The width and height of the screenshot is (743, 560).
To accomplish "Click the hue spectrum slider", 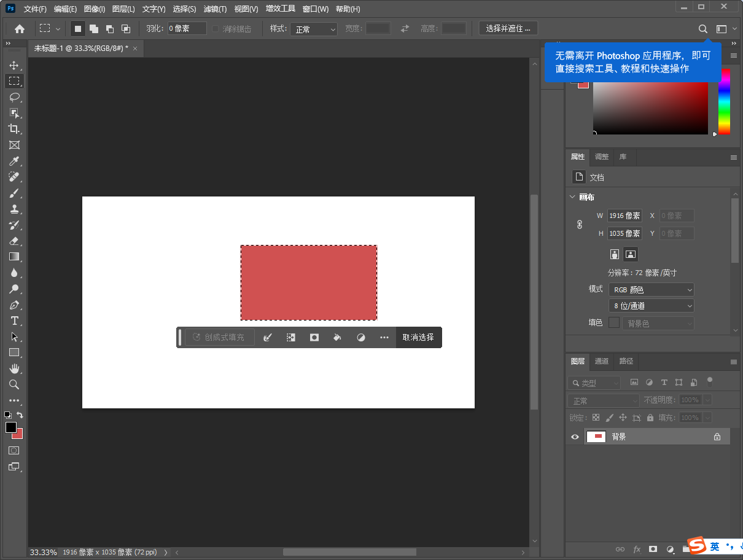I will coord(724,101).
